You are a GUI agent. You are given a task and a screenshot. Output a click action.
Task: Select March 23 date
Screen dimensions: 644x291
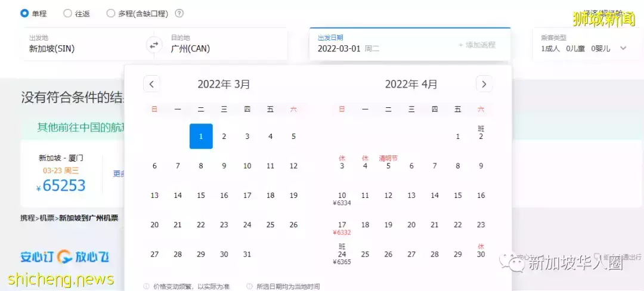pos(224,225)
